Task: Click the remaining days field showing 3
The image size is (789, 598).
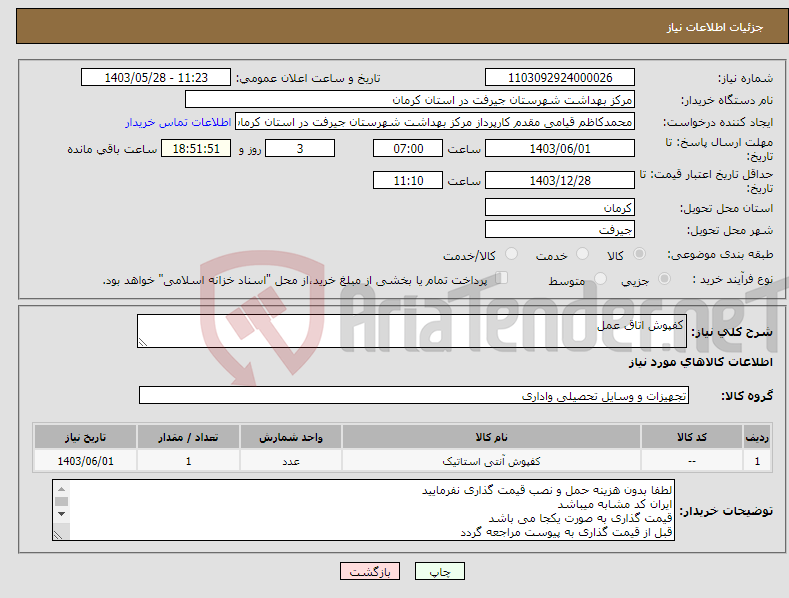Action: 300,148
